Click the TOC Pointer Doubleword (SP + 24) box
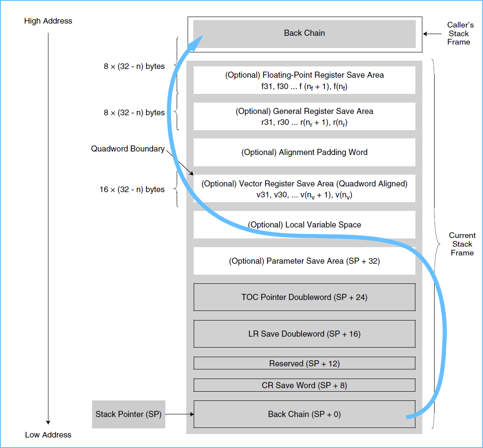Image resolution: width=483 pixels, height=448 pixels. [304, 297]
